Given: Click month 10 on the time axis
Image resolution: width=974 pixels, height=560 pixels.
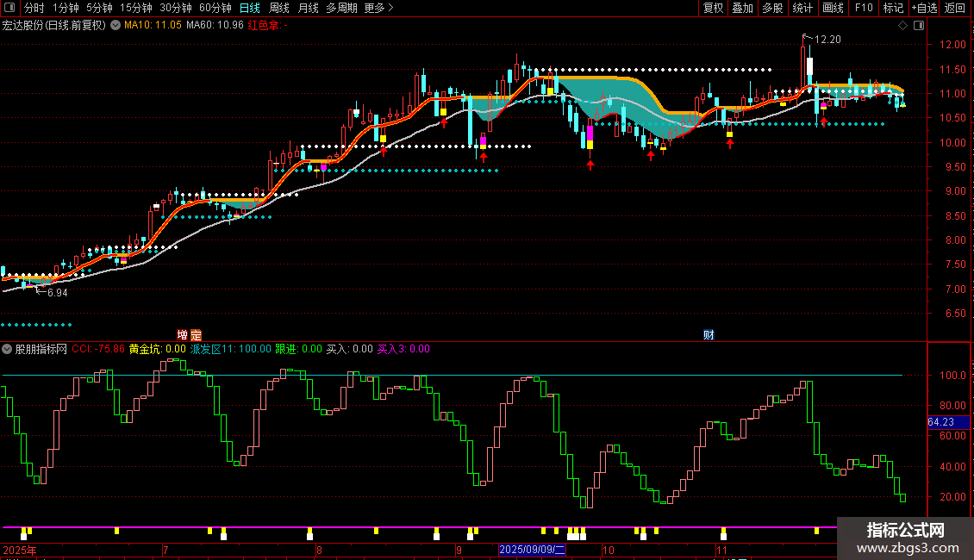Looking at the screenshot, I should (x=609, y=550).
